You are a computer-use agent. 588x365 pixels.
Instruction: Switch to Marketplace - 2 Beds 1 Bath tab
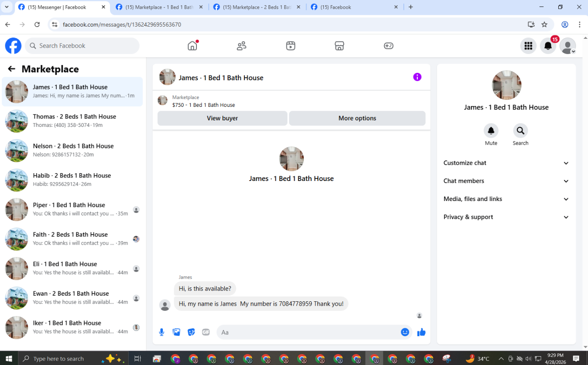click(257, 7)
